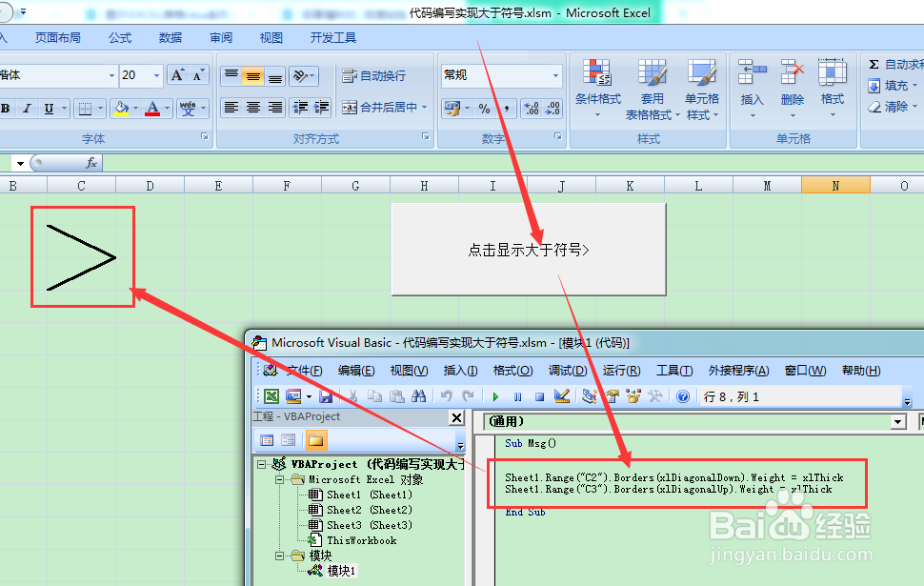Open the 审阅 ribbon tab
Viewport: 924px width, 586px height.
pyautogui.click(x=221, y=38)
